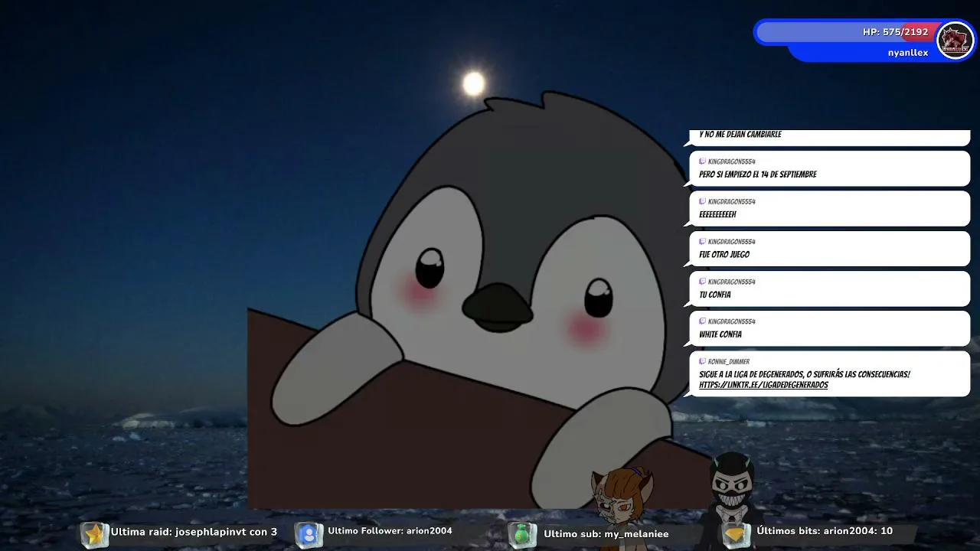Click the nyanllex avatar logo

tap(955, 40)
